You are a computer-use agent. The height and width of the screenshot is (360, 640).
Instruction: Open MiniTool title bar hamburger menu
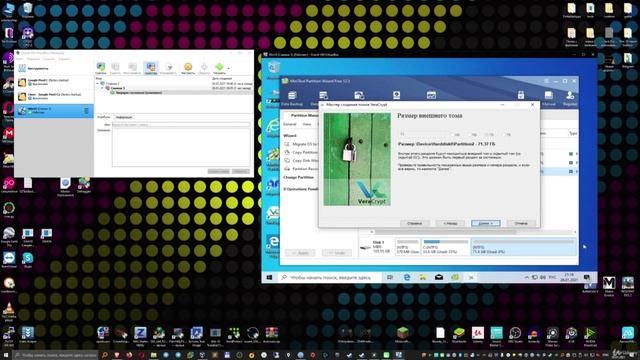pos(546,81)
